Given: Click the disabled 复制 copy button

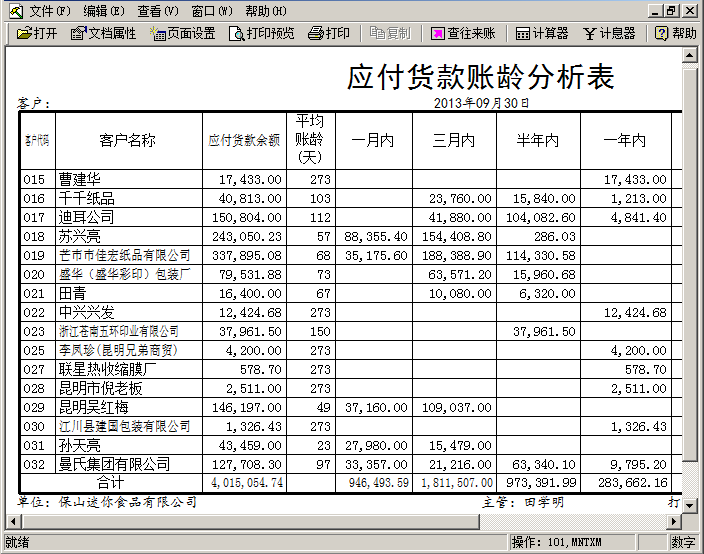Looking at the screenshot, I should click(390, 33).
